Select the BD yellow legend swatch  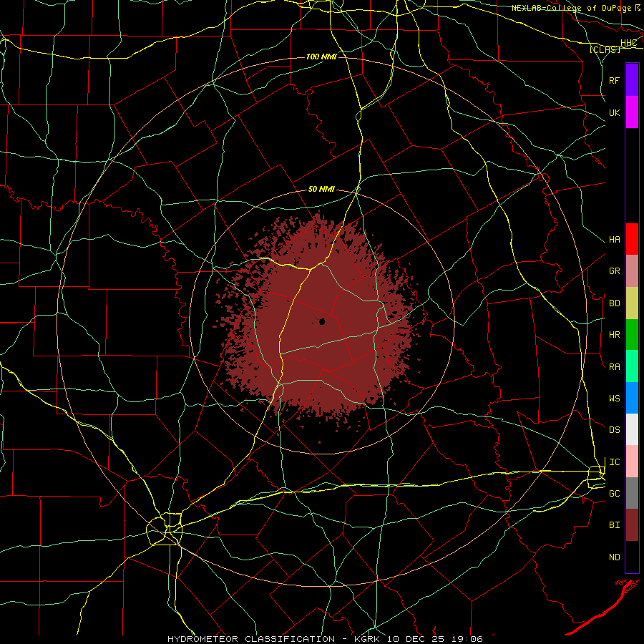click(x=632, y=303)
